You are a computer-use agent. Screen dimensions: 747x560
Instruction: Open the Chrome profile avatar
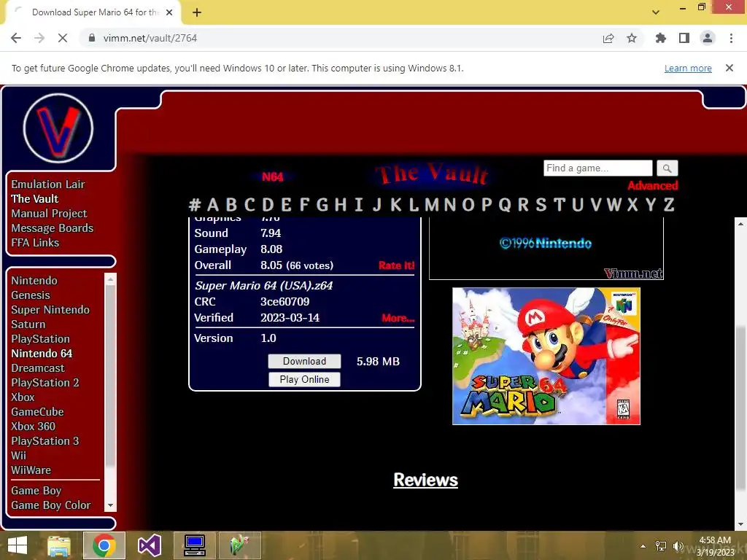(x=708, y=38)
